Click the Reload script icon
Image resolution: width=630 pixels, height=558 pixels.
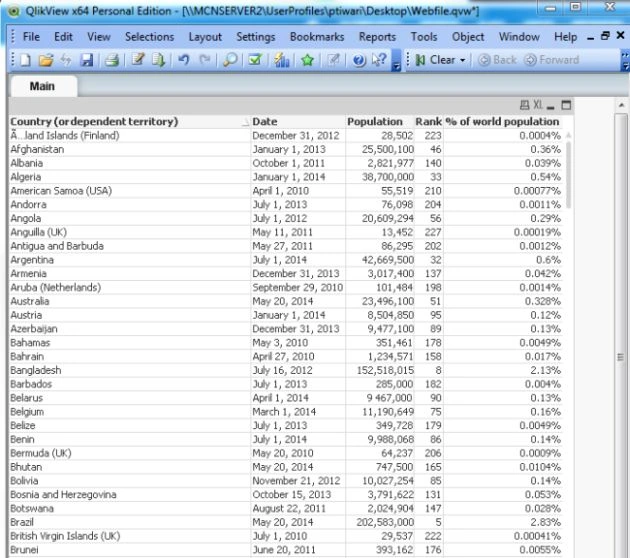click(158, 60)
